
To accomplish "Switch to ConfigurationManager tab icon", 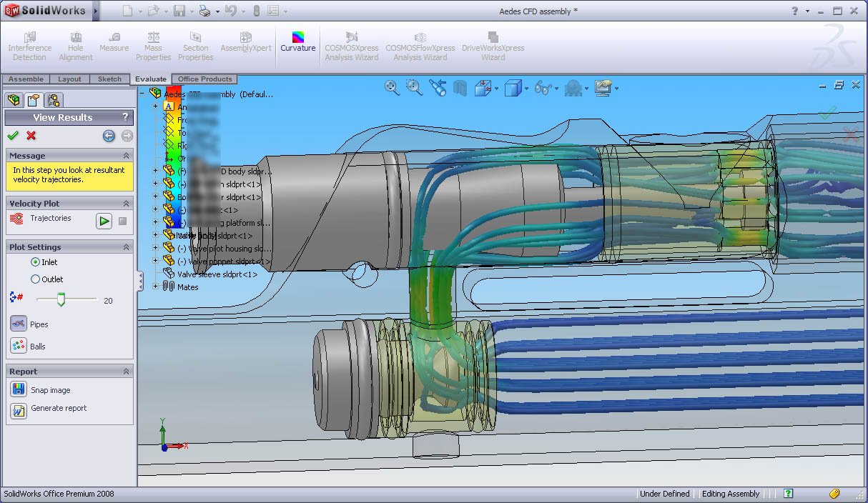I will point(54,100).
